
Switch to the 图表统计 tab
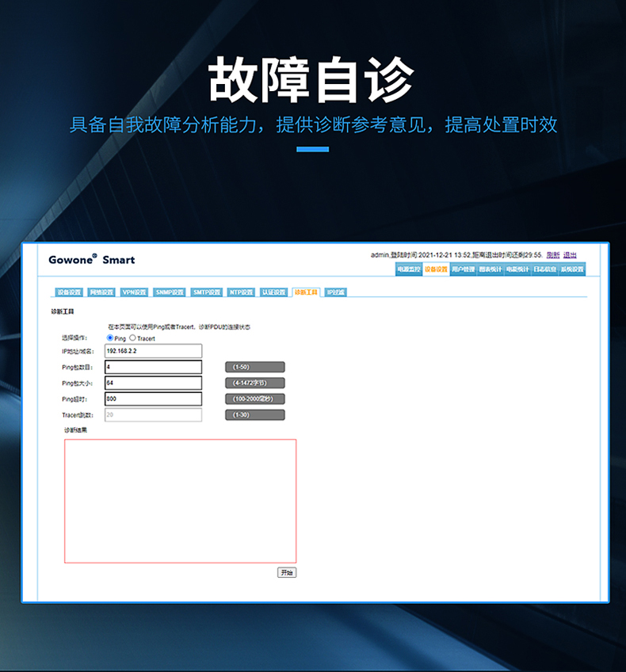[490, 269]
